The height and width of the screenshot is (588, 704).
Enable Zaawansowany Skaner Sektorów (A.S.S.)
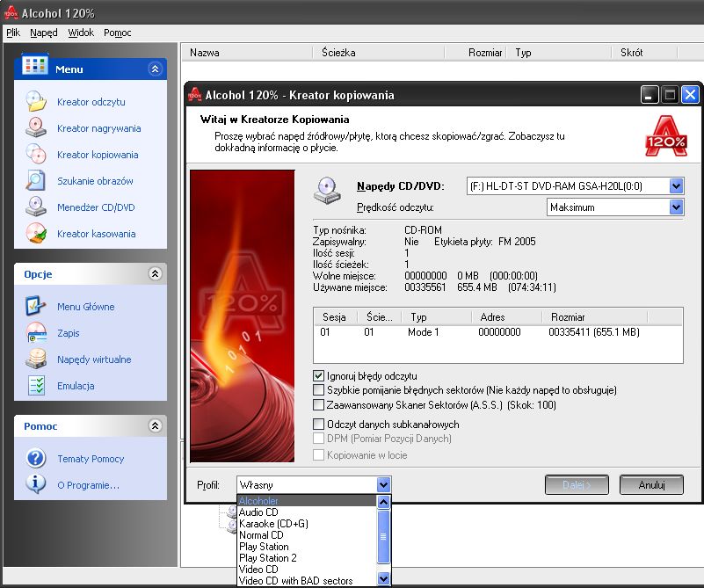tap(318, 405)
